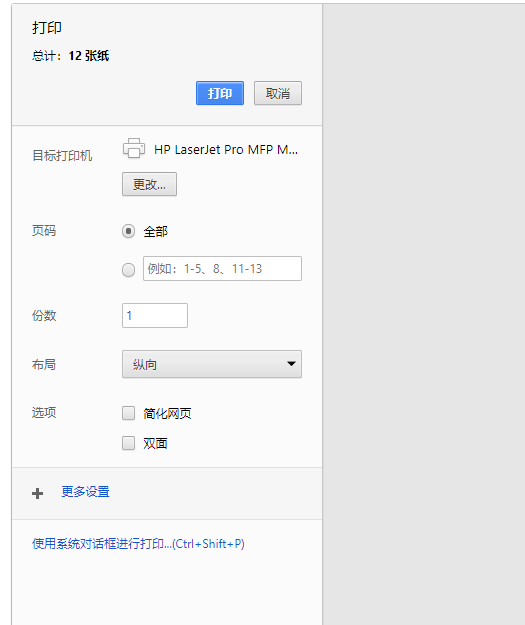Click the HP LaserJet Pro MFP printer name
Viewport: 525px width, 625px height.
pos(226,149)
